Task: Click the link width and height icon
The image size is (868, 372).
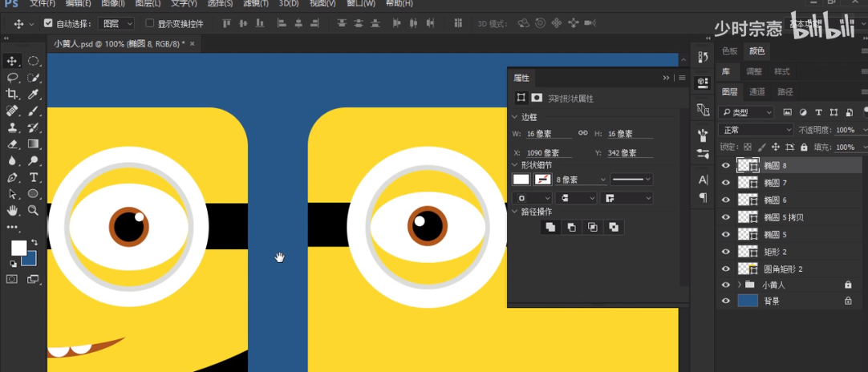Action: (x=583, y=133)
